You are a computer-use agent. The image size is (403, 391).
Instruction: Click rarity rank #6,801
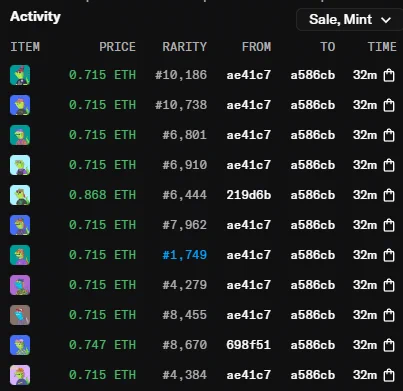click(x=185, y=135)
